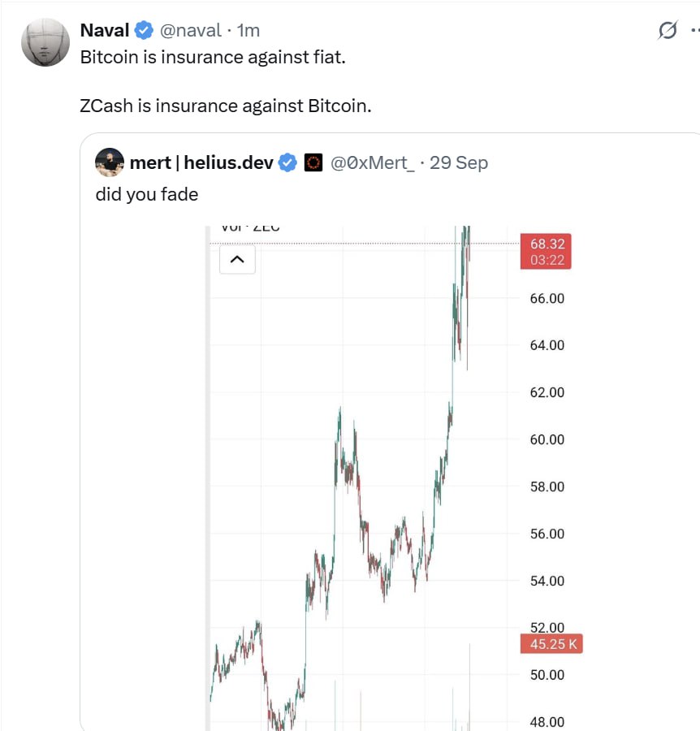Click mert's small profile avatar
Image resolution: width=700 pixels, height=731 pixels.
(x=110, y=162)
